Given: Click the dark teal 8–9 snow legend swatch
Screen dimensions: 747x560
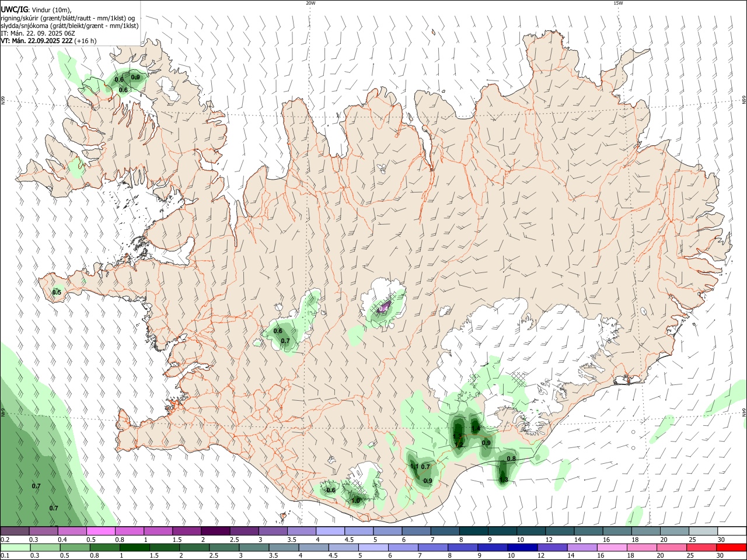Looking at the screenshot, I should tap(473, 531).
